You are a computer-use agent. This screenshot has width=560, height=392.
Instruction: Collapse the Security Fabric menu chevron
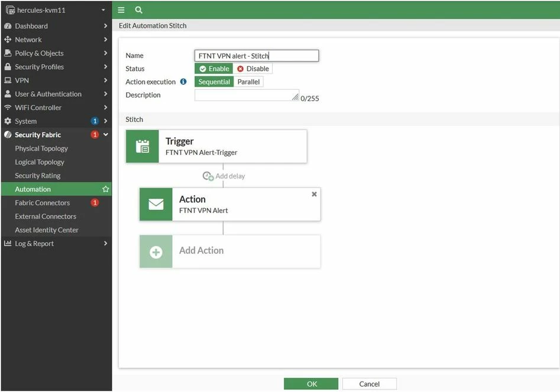coord(106,135)
